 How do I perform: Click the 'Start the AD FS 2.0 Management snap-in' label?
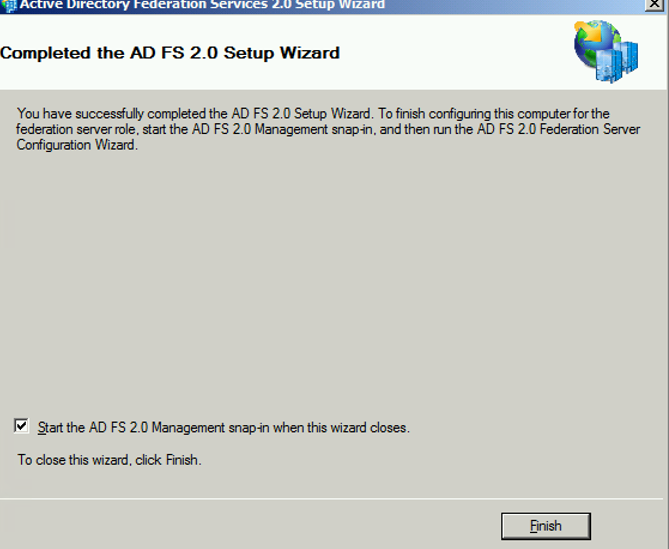223,428
